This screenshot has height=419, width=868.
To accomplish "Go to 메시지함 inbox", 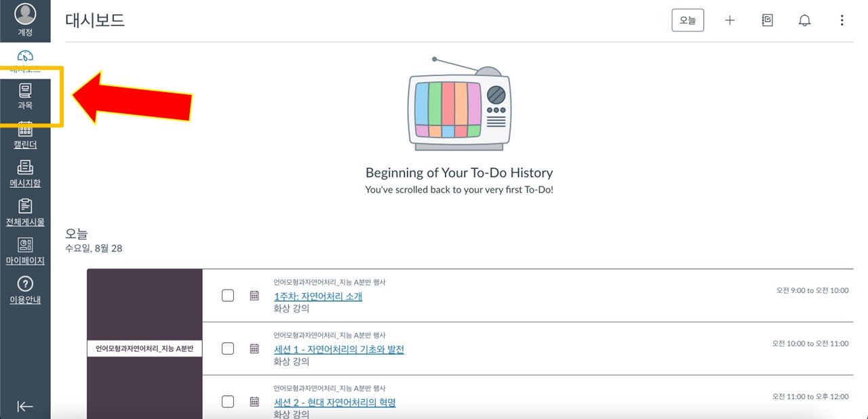I will point(25,175).
